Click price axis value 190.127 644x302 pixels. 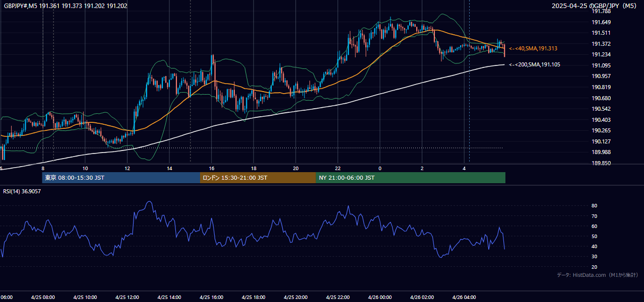click(601, 141)
